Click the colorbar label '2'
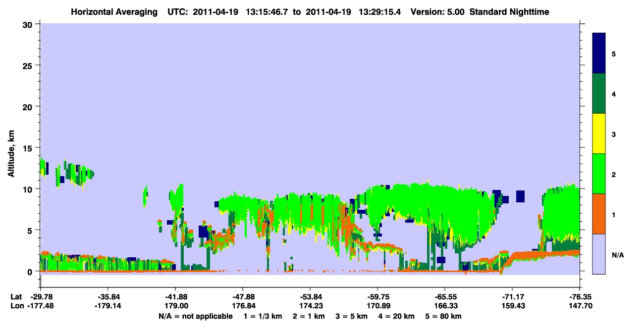 pos(614,174)
